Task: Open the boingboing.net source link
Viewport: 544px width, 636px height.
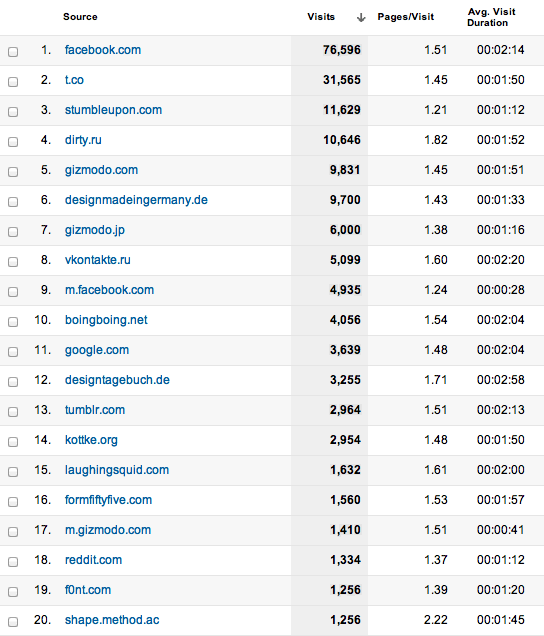Action: pyautogui.click(x=106, y=320)
